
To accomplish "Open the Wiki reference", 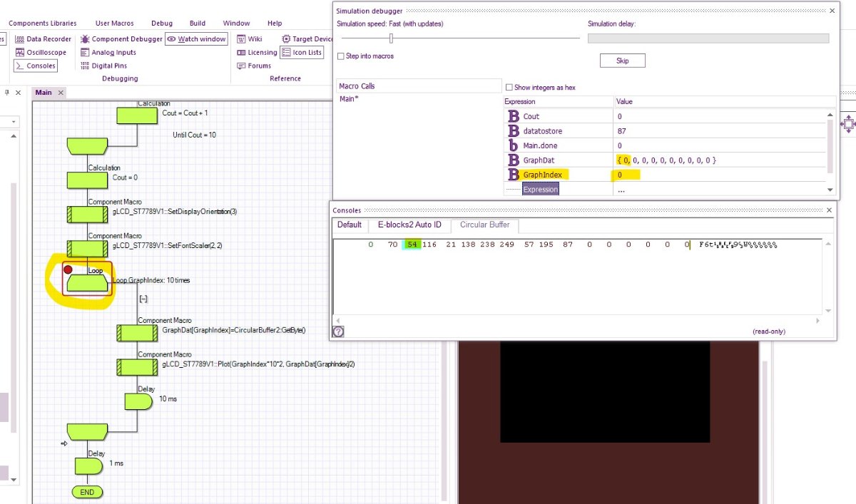I will (250, 39).
